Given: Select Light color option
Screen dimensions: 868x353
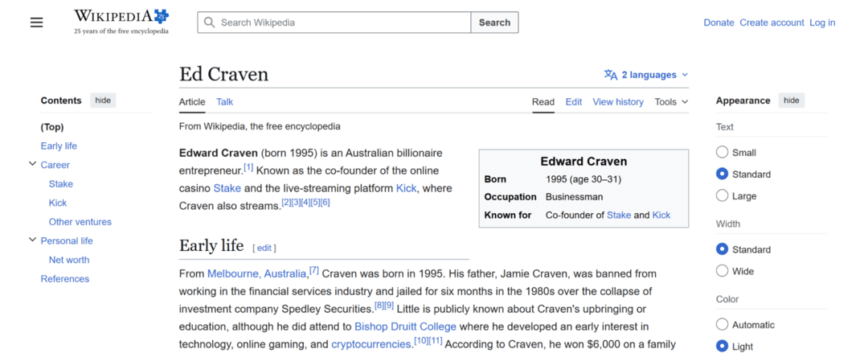Looking at the screenshot, I should click(x=722, y=347).
